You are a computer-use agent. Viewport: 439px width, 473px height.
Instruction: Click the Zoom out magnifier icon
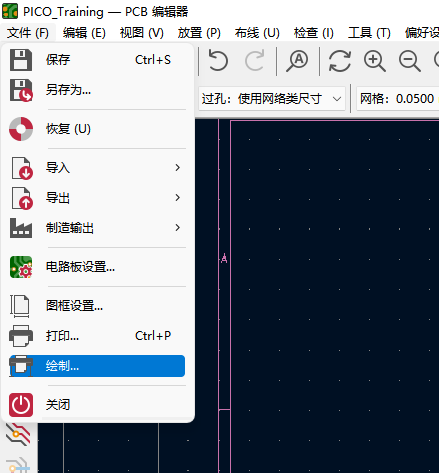[x=410, y=61]
